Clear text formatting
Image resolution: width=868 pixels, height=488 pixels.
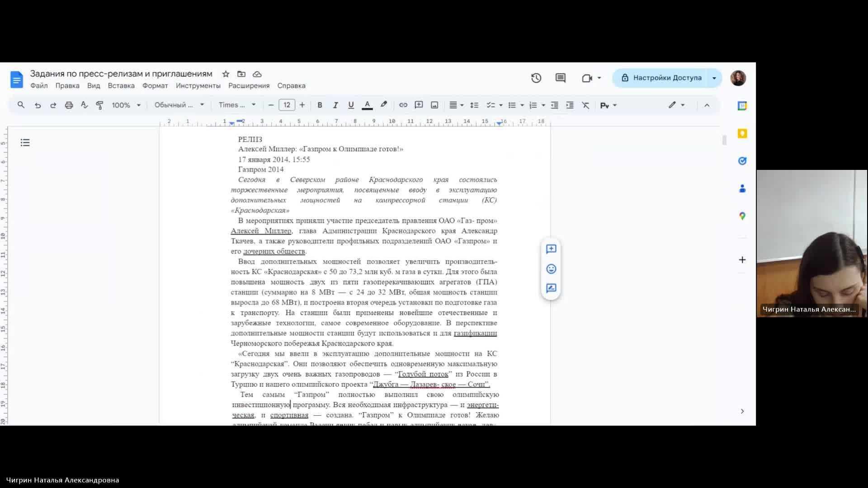[x=585, y=105]
